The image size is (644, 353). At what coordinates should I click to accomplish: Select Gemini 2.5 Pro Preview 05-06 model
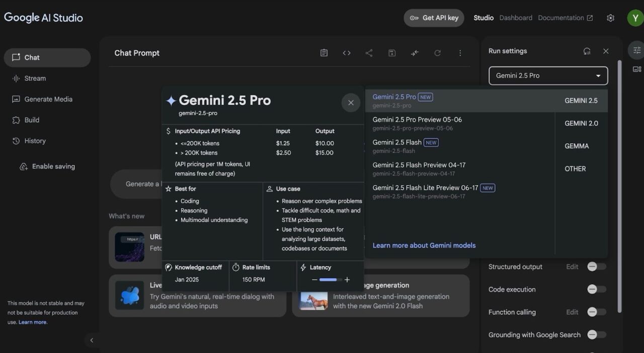460,123
